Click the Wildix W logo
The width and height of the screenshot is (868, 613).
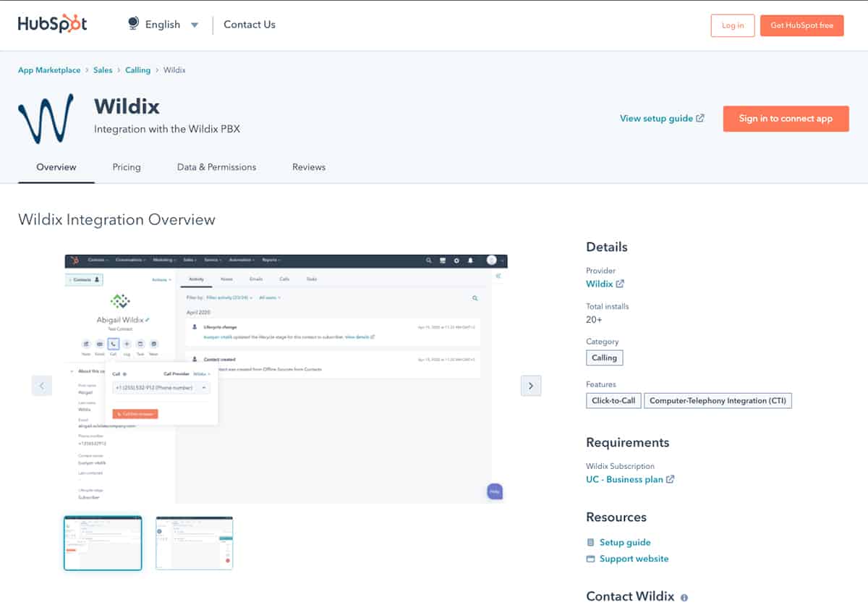click(43, 118)
